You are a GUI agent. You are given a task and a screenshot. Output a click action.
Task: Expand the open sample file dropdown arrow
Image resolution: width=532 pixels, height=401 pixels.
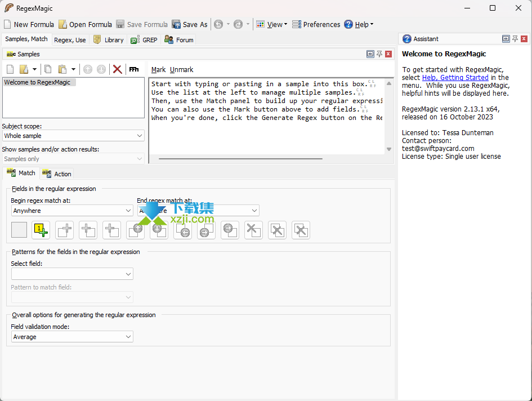coord(34,69)
